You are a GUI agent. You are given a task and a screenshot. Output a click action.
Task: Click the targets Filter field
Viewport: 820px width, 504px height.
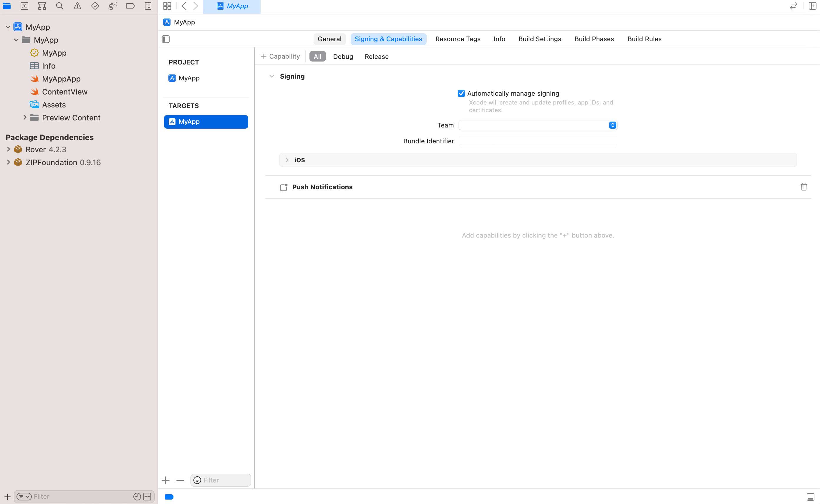pos(220,480)
